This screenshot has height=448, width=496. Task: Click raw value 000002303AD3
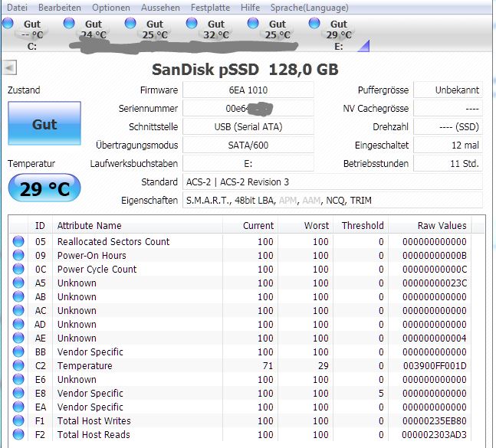tap(435, 435)
